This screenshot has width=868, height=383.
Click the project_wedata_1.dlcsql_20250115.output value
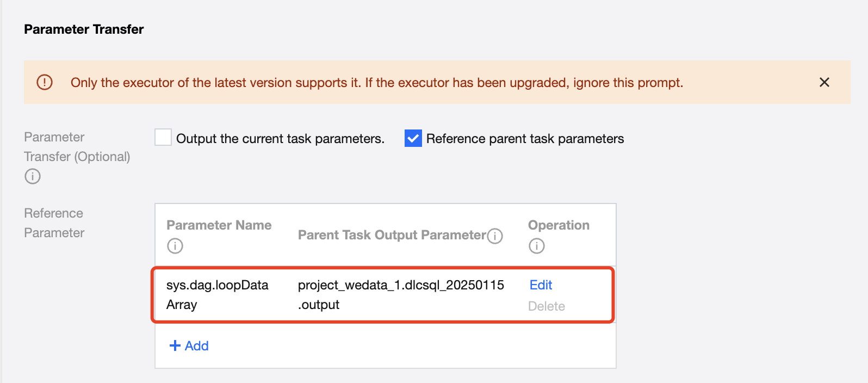pyautogui.click(x=400, y=294)
